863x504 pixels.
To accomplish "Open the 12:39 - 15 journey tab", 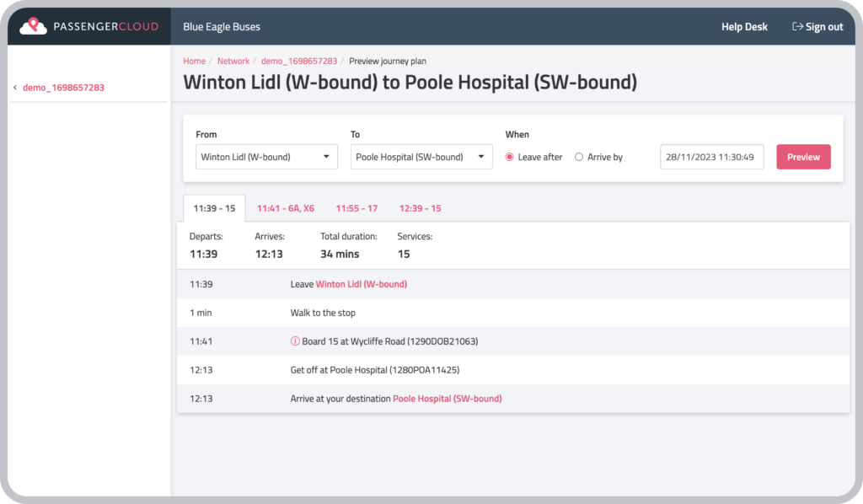I will coord(420,208).
